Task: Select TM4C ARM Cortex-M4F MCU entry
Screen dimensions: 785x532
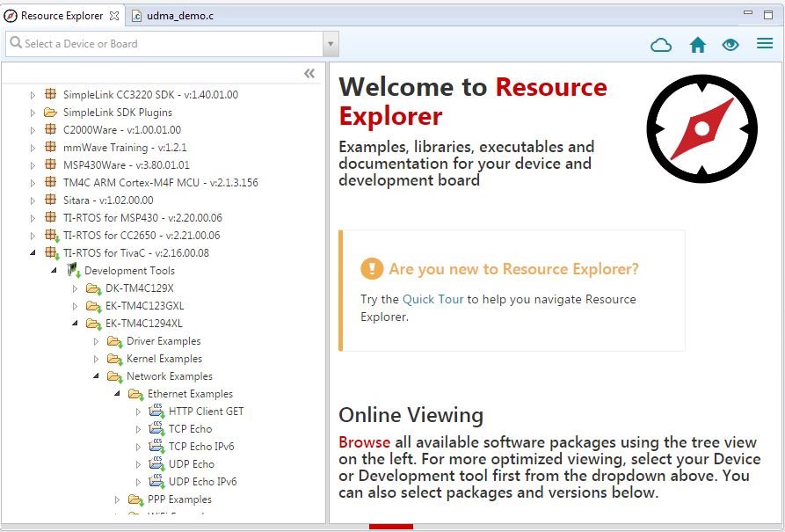Action: pos(160,182)
